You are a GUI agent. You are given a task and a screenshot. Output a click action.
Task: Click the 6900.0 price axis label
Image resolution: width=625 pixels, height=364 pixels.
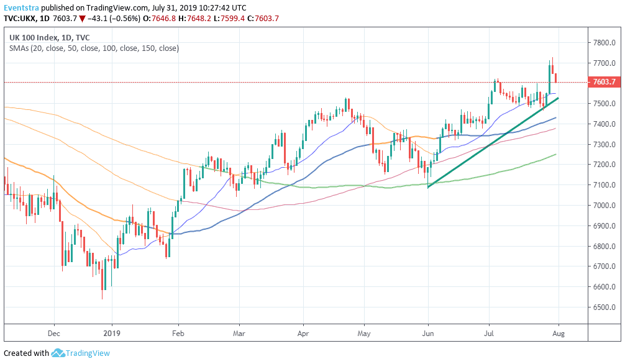[604, 225]
